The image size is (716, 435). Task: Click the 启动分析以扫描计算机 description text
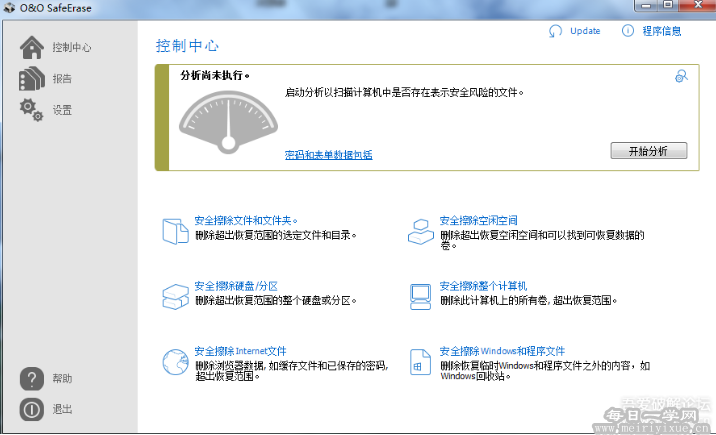point(404,93)
